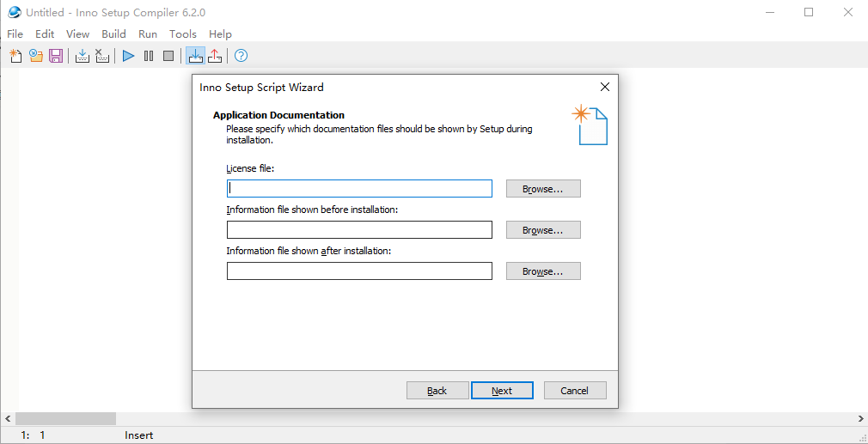Click the Open script toolbar icon
Screen dimensions: 868x444
pyautogui.click(x=36, y=56)
